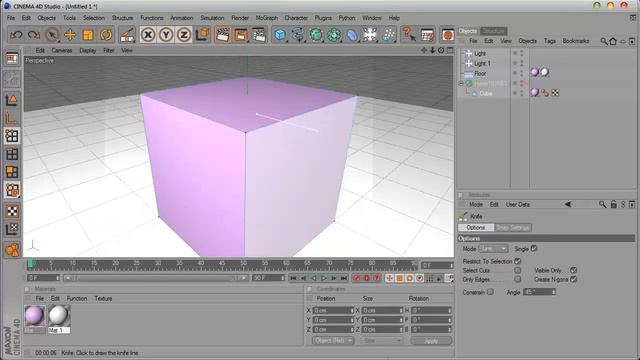Select the Cube object in tree
This screenshot has height=360, width=640.
point(486,93)
